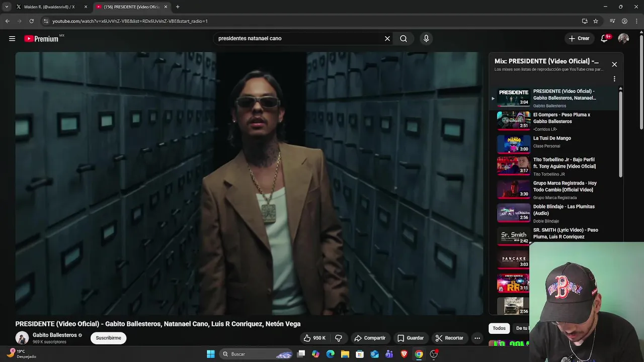Bookmark this page with the star
The height and width of the screenshot is (362, 644).
tap(596, 21)
